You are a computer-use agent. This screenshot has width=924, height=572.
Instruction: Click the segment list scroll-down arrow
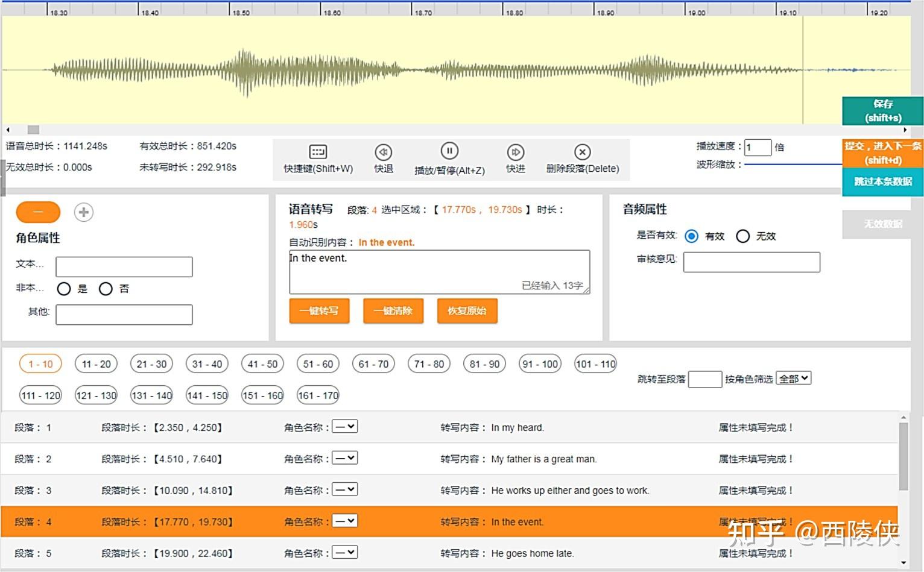[903, 563]
